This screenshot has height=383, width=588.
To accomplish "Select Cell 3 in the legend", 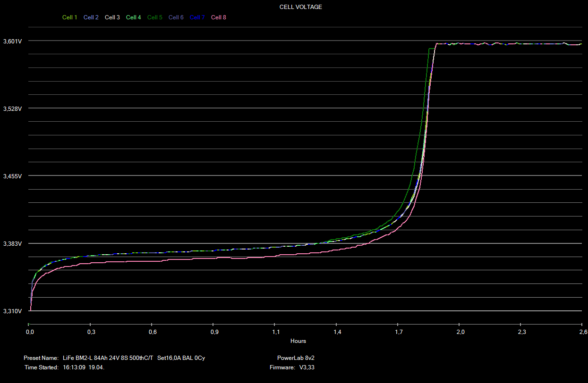I will coord(112,17).
